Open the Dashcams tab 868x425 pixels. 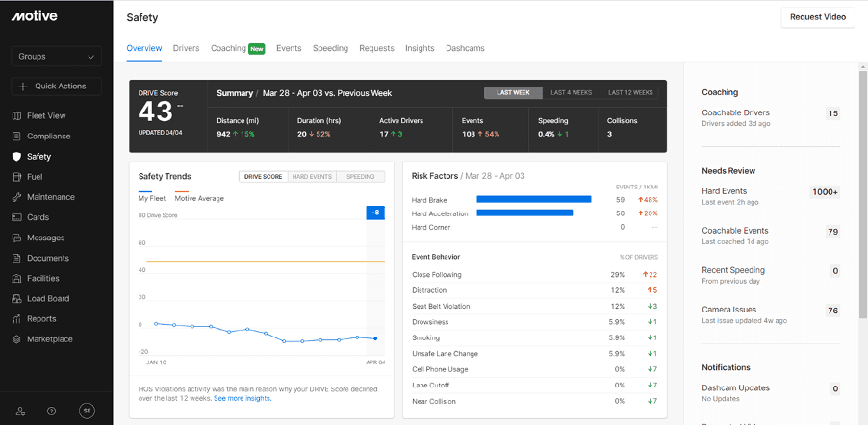coord(465,48)
